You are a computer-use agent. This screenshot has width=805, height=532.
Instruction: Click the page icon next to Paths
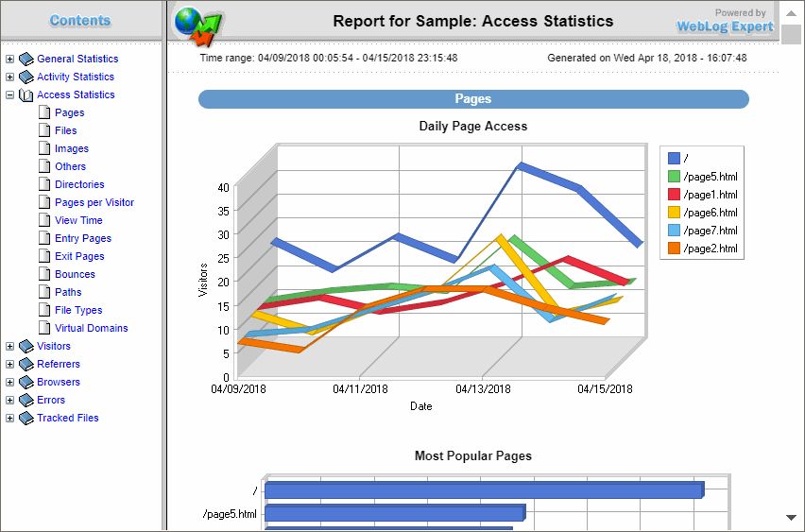[x=45, y=292]
